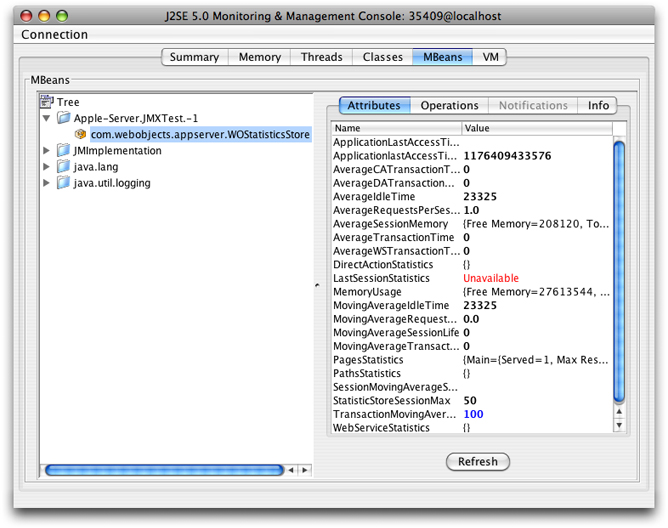
Task: Collapse the Apple-Server.JMXTest.-1 tree node
Action: tap(46, 118)
